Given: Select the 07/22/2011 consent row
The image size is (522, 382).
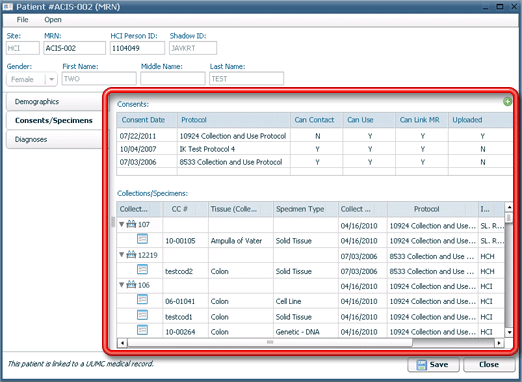Looking at the screenshot, I should [314, 136].
